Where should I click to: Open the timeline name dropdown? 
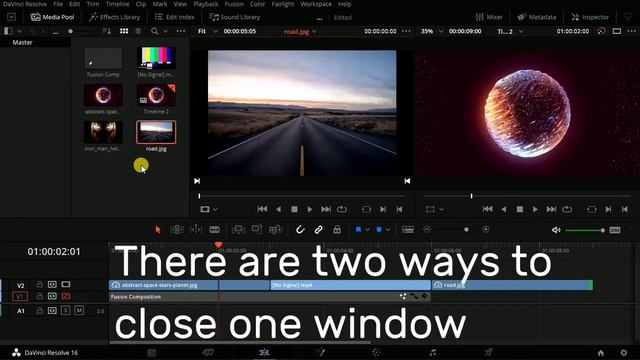(x=510, y=31)
